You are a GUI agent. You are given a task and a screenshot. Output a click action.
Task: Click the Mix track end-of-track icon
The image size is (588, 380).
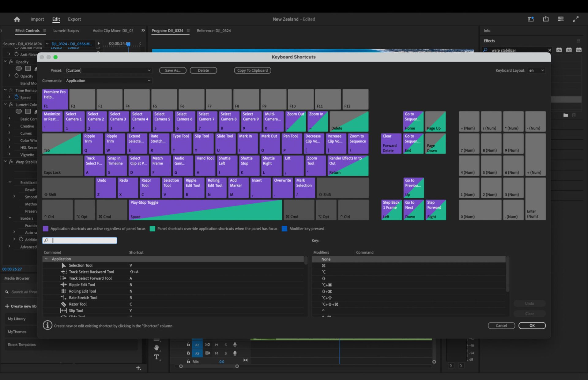[246, 360]
